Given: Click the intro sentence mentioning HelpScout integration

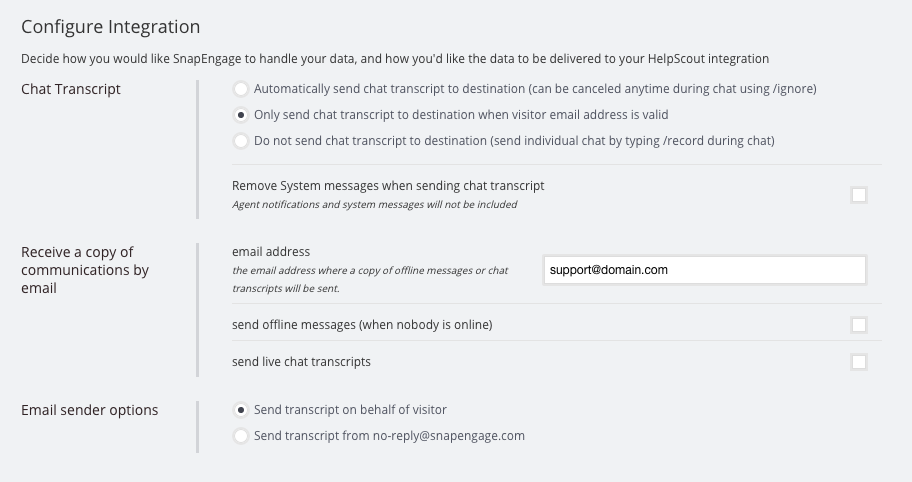Looking at the screenshot, I should click(395, 59).
